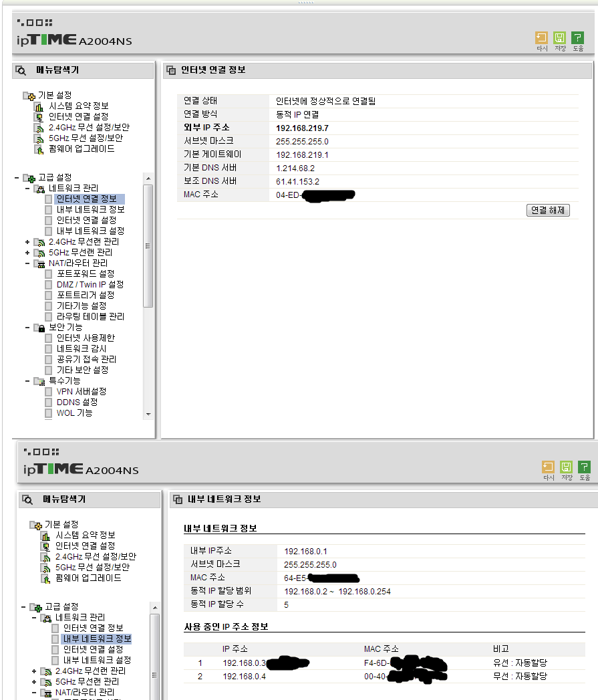The height and width of the screenshot is (700, 598).
Task: Open 포트트리거 설정 menu item
Action: pyautogui.click(x=86, y=295)
